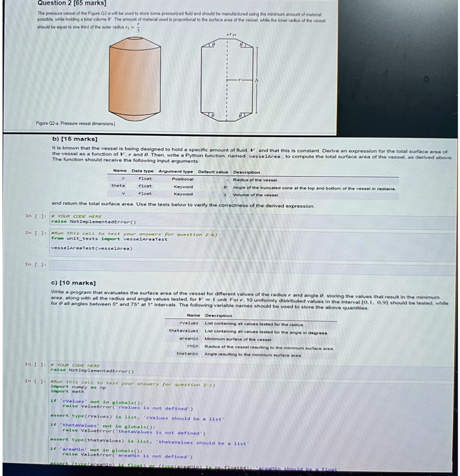Image resolution: width=460 pixels, height=476 pixels.
Task: Click the b) [15 marks] heading
Action: [x=75, y=139]
